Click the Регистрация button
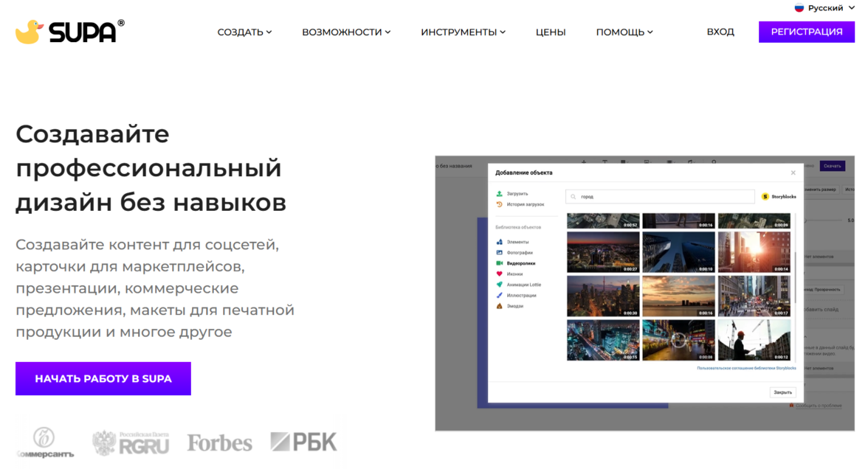 coord(806,32)
